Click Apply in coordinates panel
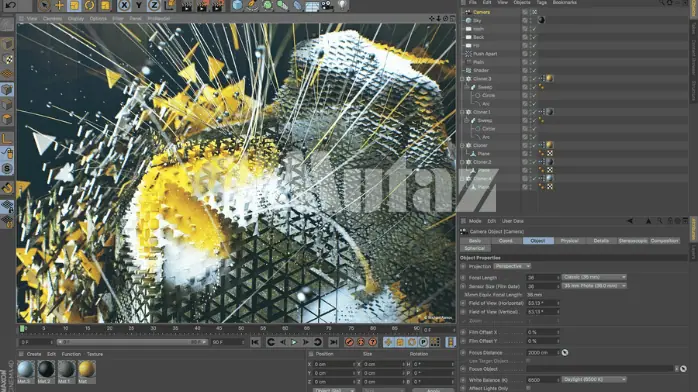698x392 pixels. pos(432,390)
